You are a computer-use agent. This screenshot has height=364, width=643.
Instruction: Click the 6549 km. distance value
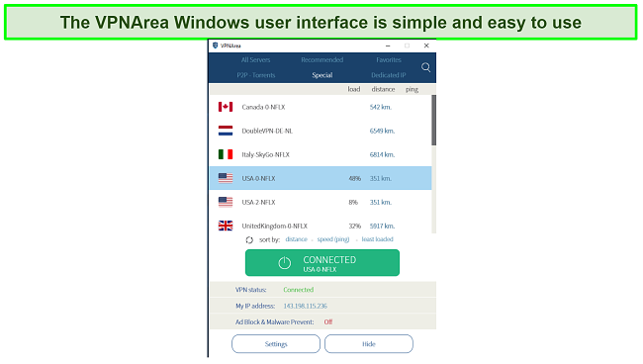[382, 131]
